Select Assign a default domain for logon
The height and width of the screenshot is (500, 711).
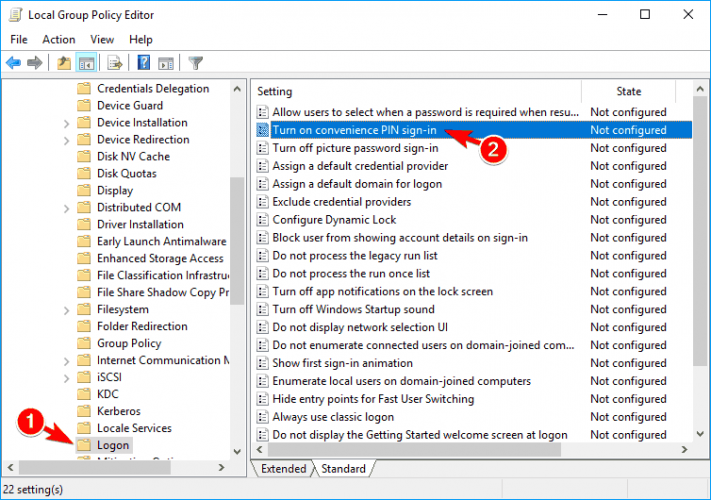pos(357,184)
